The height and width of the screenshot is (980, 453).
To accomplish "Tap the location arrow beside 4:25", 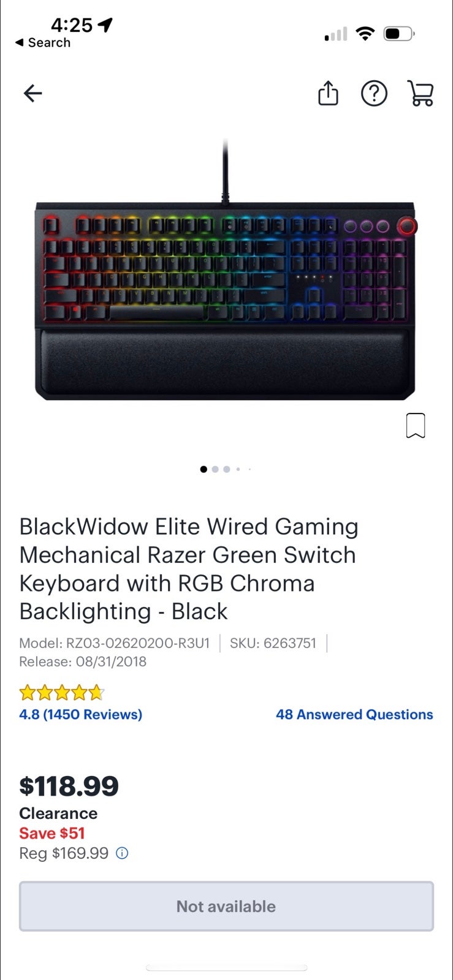I will [105, 25].
